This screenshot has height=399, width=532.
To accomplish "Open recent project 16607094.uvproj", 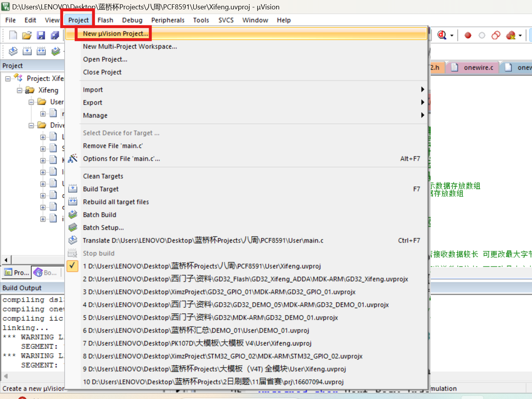I will tap(247, 382).
